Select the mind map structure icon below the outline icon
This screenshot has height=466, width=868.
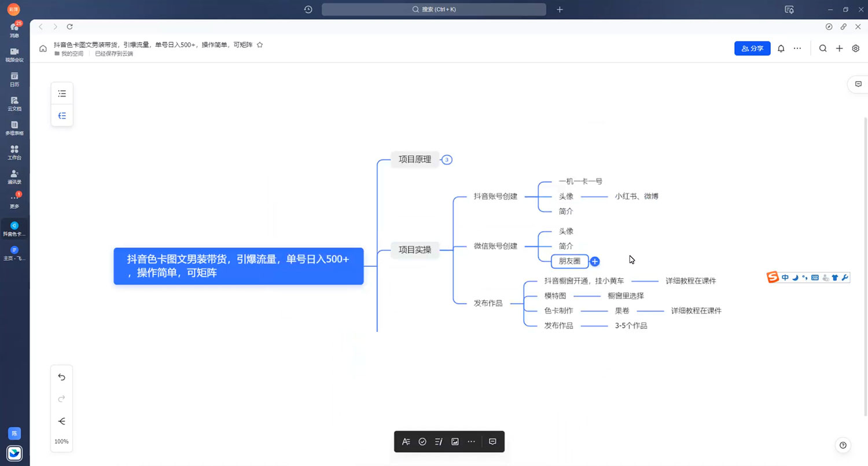click(x=62, y=115)
